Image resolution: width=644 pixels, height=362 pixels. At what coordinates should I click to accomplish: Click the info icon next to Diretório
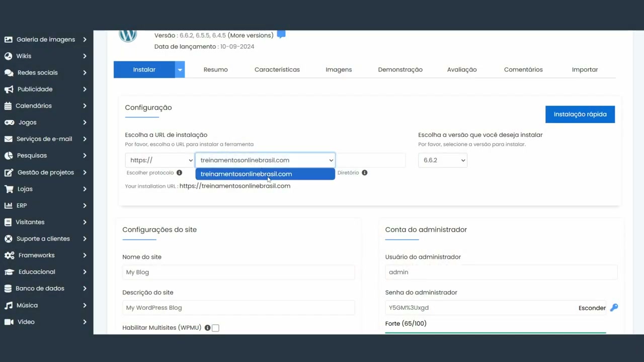click(364, 172)
